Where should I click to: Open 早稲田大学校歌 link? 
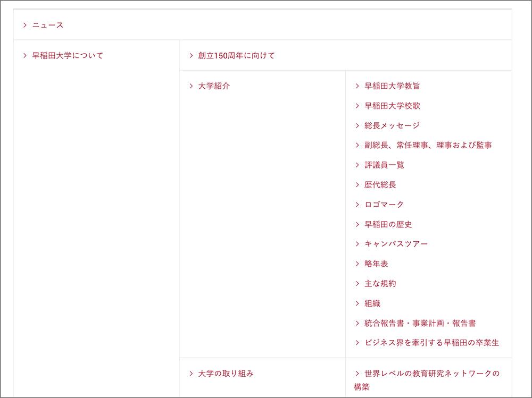(392, 106)
